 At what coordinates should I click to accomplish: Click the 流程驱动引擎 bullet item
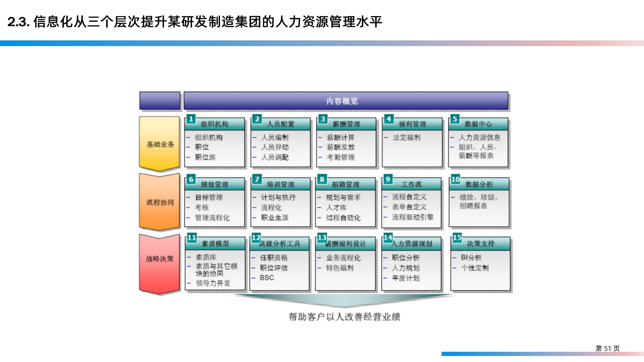[413, 217]
